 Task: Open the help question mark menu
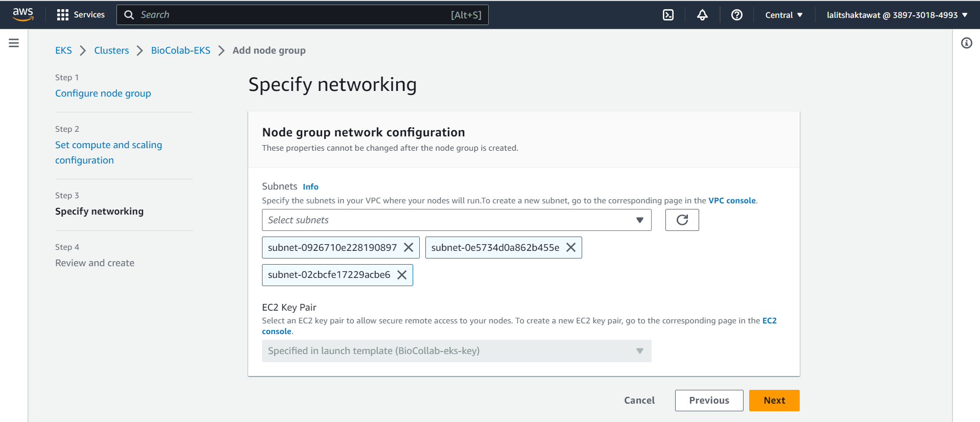[x=736, y=15]
